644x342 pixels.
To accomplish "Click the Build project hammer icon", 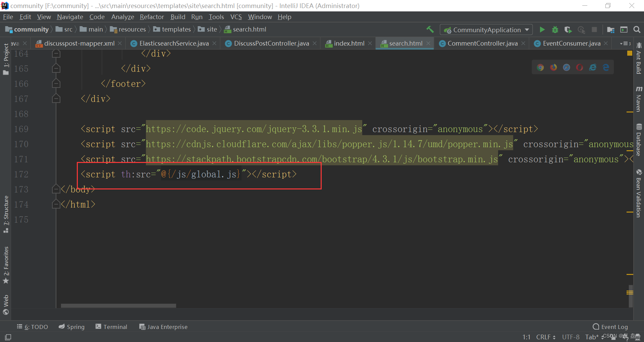I will coord(430,30).
